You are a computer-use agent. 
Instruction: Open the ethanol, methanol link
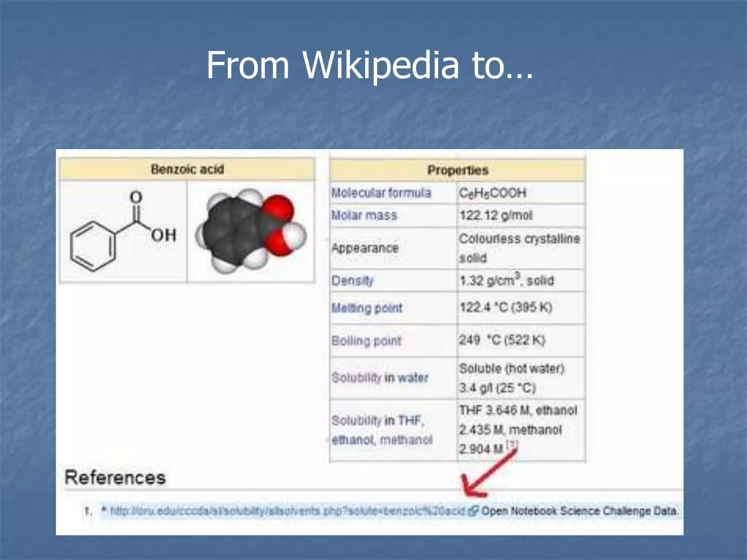[382, 440]
